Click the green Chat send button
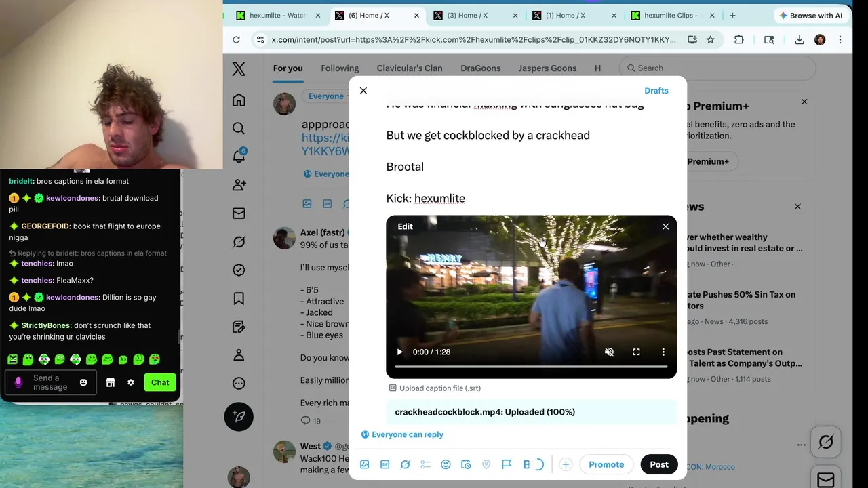868x488 pixels. 160,382
